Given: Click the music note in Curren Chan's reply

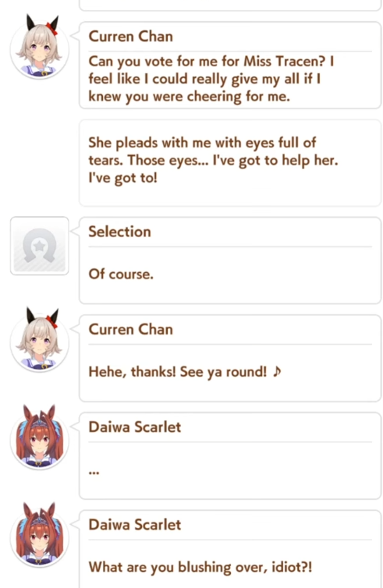Looking at the screenshot, I should click(277, 372).
